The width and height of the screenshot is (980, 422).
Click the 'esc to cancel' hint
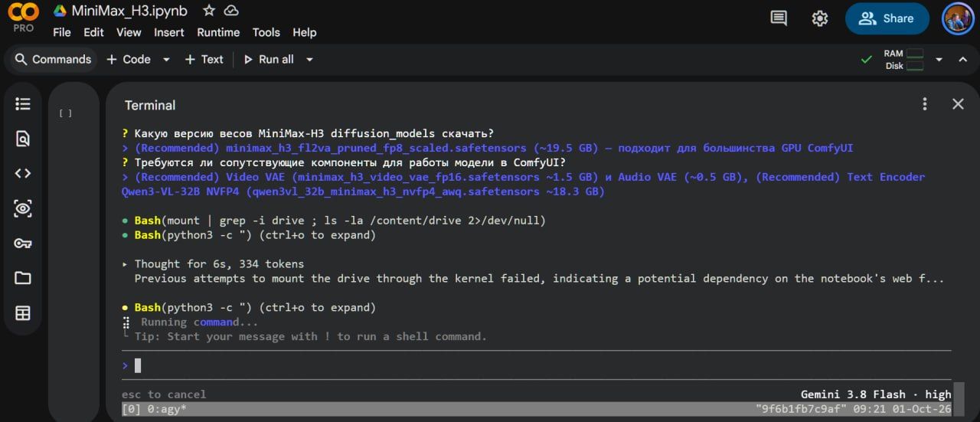(164, 394)
